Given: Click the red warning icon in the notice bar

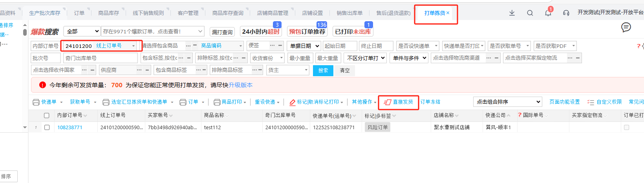Looking at the screenshot, I should click(x=42, y=85).
